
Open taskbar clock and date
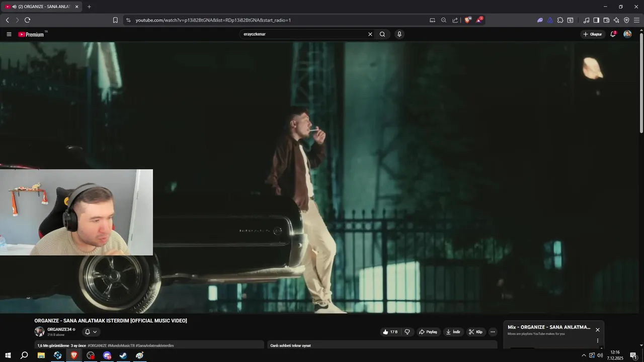(615, 355)
